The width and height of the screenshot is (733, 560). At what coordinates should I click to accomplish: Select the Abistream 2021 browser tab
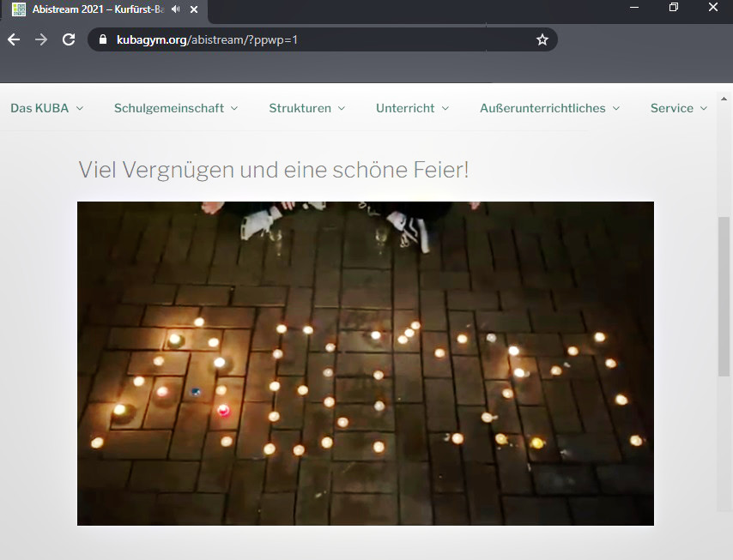(104, 9)
